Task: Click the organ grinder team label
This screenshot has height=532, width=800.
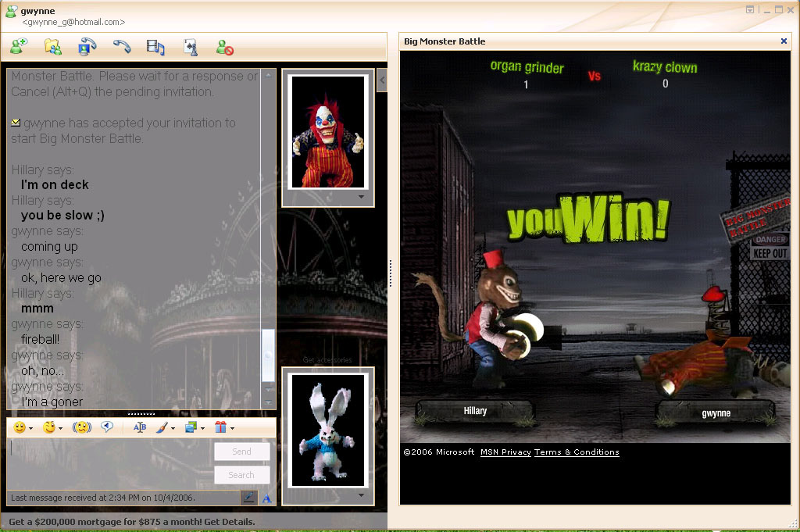Action: click(x=527, y=67)
